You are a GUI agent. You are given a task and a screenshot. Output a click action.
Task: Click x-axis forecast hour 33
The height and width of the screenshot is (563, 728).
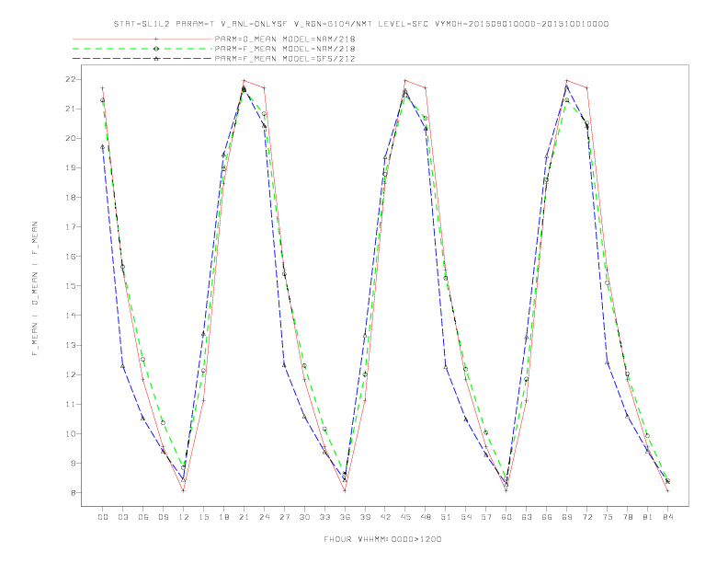(x=324, y=517)
